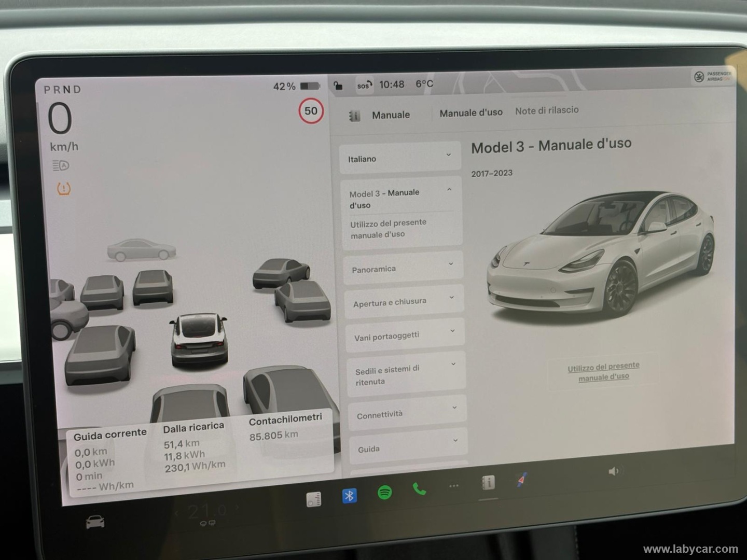
Task: Tap the Bluetooth icon in the dock
Action: 350,496
